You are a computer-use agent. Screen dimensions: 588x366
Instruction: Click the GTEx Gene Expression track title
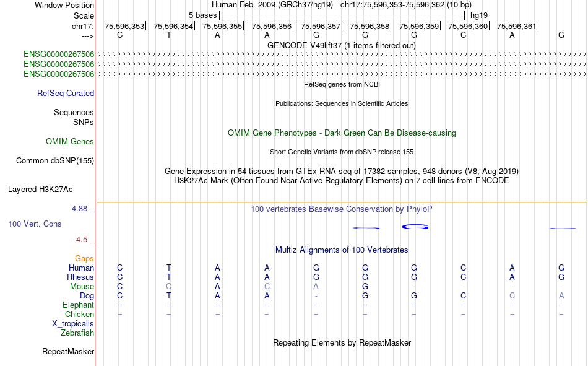tap(342, 171)
